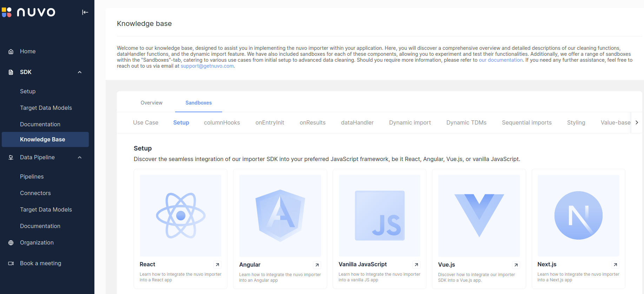
Task: Open Connectors in sidebar
Action: [x=35, y=193]
